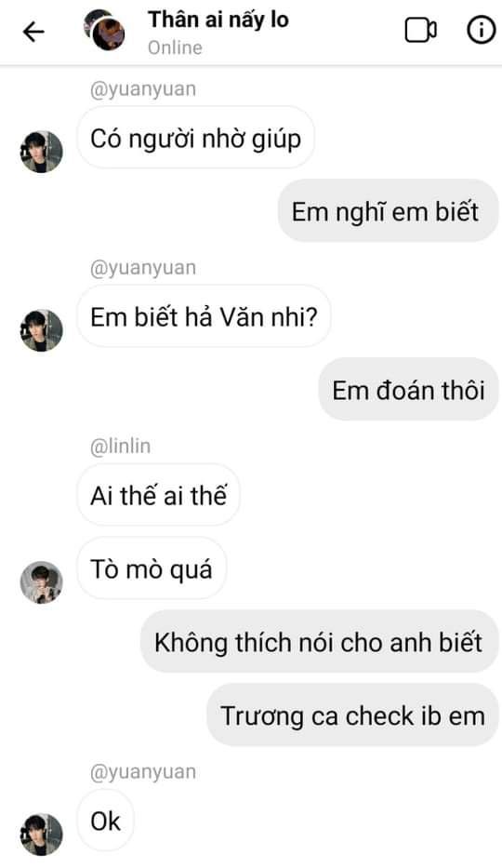Tap the @linlin sender name label
This screenshot has width=502, height=868.
(x=121, y=447)
